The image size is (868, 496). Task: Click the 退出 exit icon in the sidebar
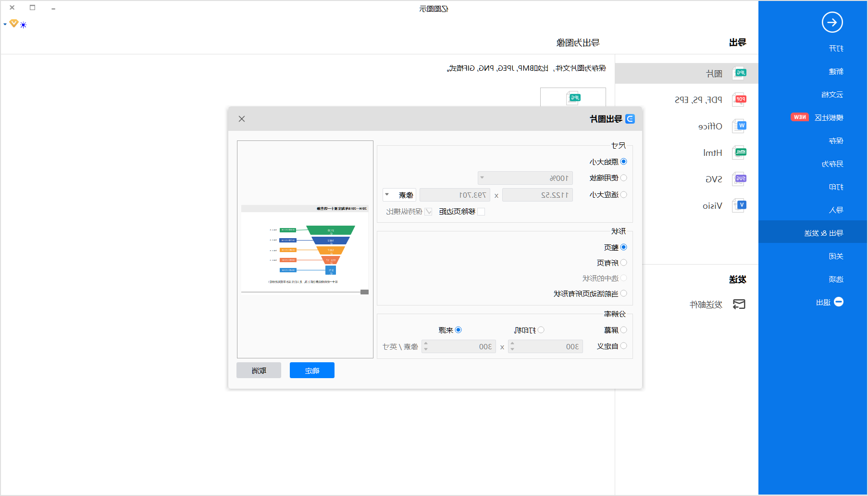point(838,302)
